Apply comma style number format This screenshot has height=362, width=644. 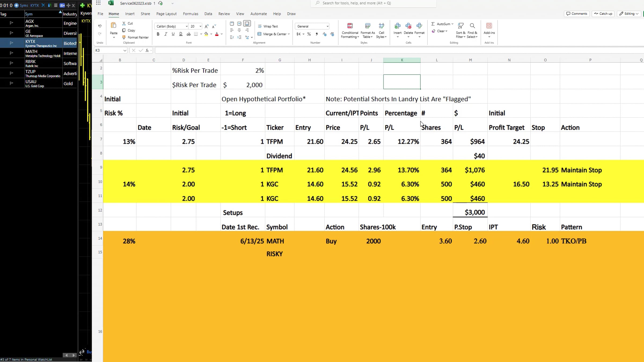click(x=317, y=34)
